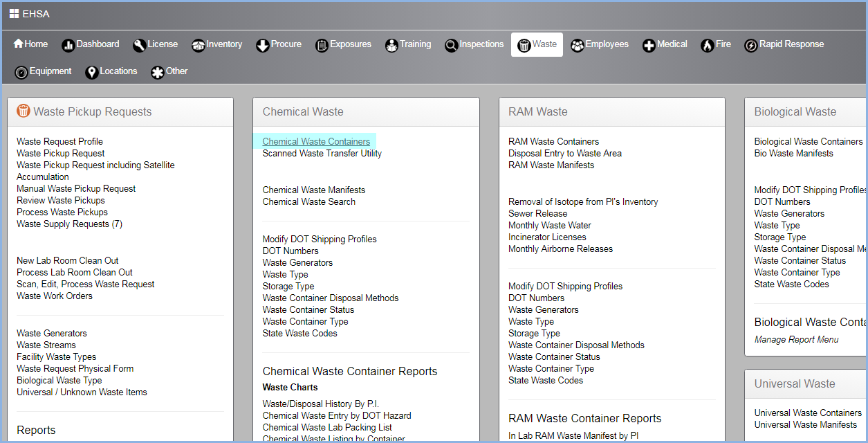Click the EHSA grid logo icon
Image resolution: width=868 pixels, height=443 pixels.
pyautogui.click(x=14, y=14)
